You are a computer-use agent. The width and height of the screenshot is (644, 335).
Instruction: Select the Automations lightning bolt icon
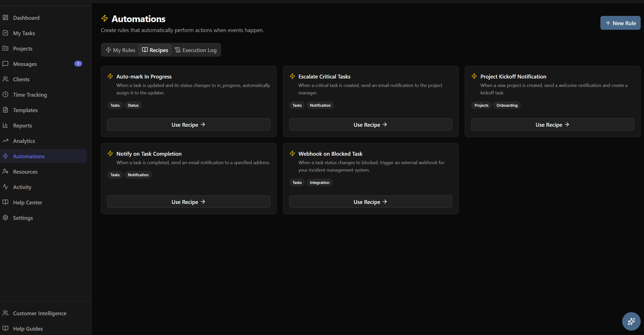pyautogui.click(x=6, y=156)
